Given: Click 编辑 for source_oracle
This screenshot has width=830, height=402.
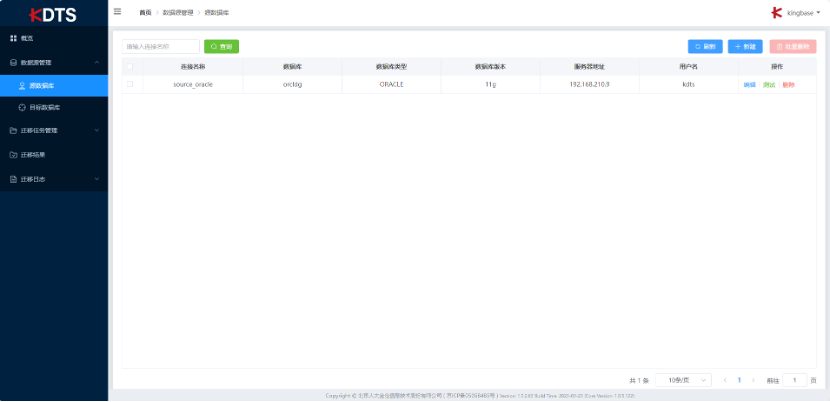Looking at the screenshot, I should coord(750,85).
